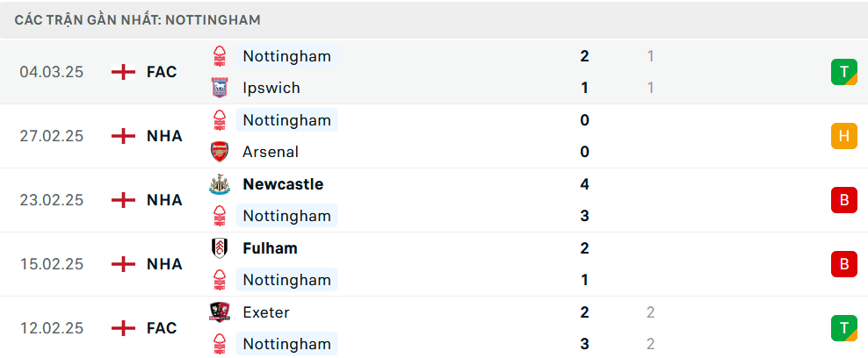
Task: Open the Arsenal team link
Action: coord(270,152)
